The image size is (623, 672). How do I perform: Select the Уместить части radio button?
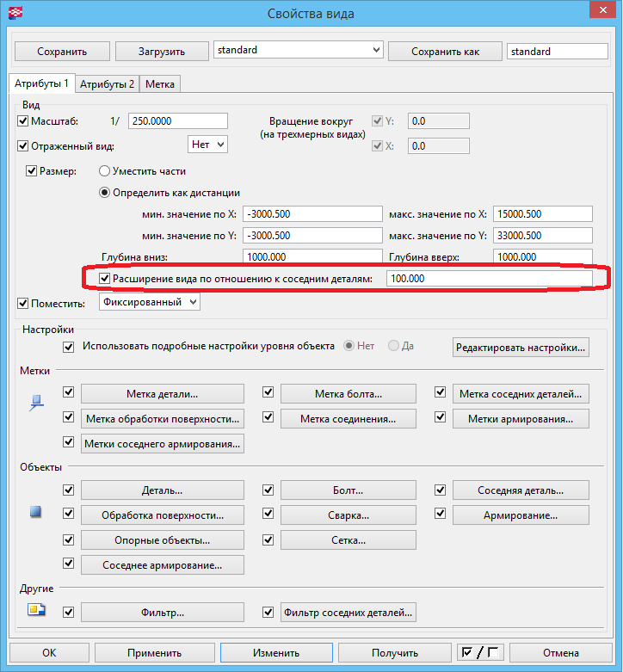(x=106, y=170)
